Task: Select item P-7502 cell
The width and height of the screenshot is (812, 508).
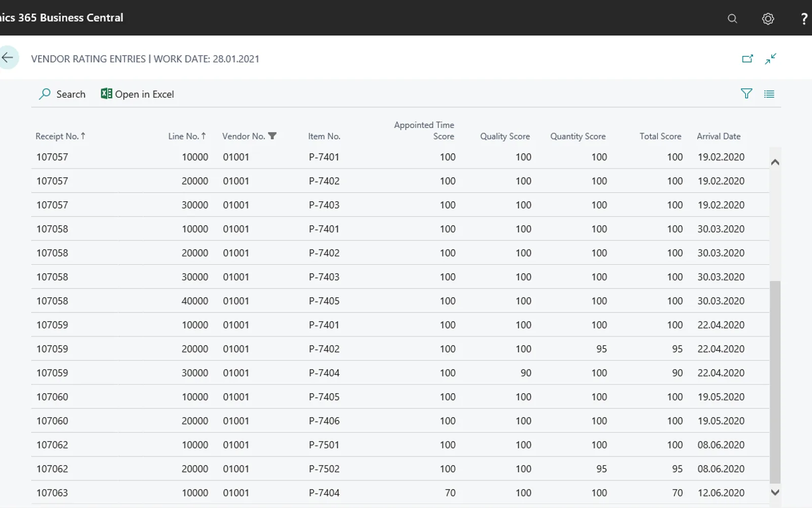Action: 324,469
